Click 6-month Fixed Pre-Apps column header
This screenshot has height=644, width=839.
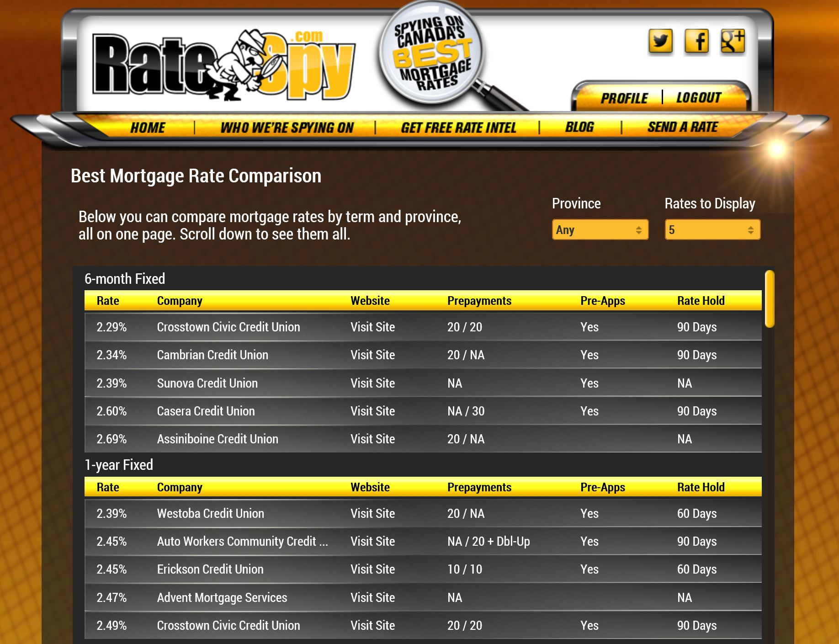pyautogui.click(x=603, y=301)
